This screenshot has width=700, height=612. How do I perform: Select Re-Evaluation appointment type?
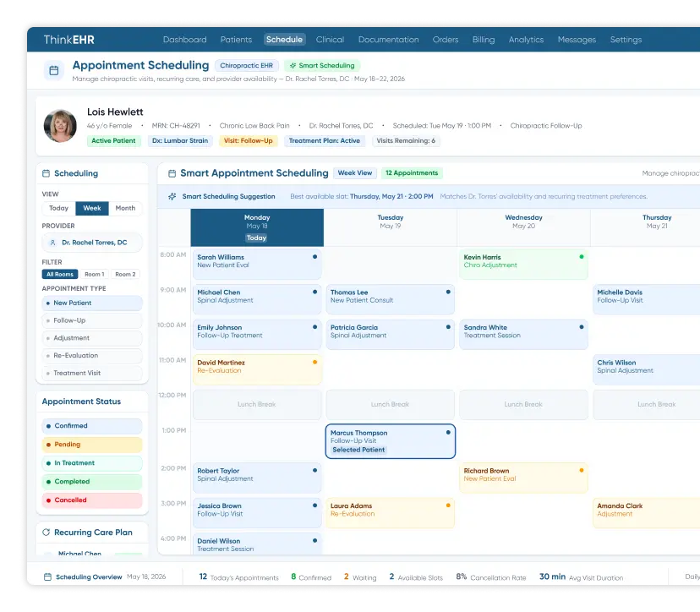[92, 355]
